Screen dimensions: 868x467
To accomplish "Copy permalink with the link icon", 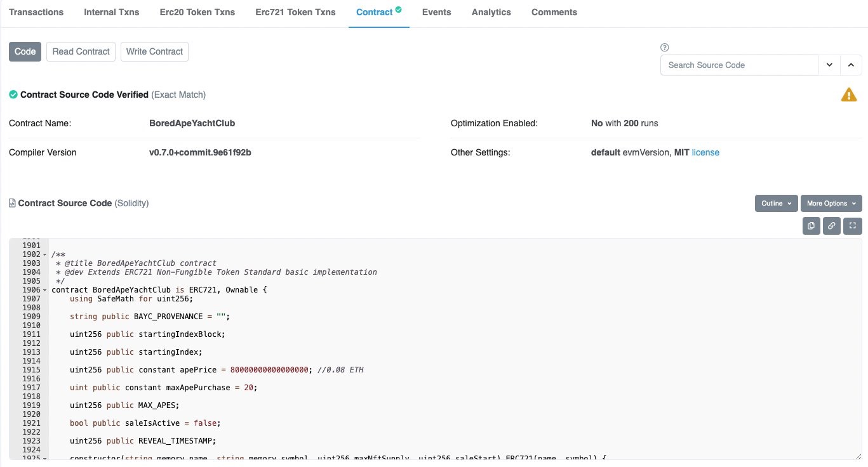I will (x=831, y=226).
